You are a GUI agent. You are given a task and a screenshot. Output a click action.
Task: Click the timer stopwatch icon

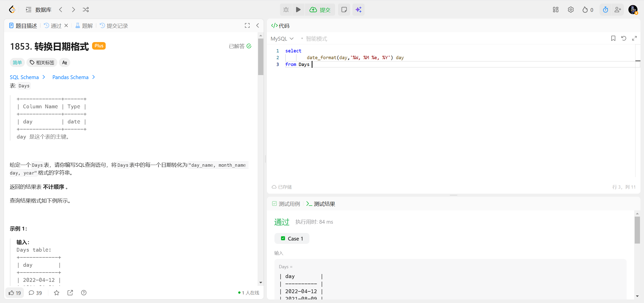pyautogui.click(x=605, y=10)
